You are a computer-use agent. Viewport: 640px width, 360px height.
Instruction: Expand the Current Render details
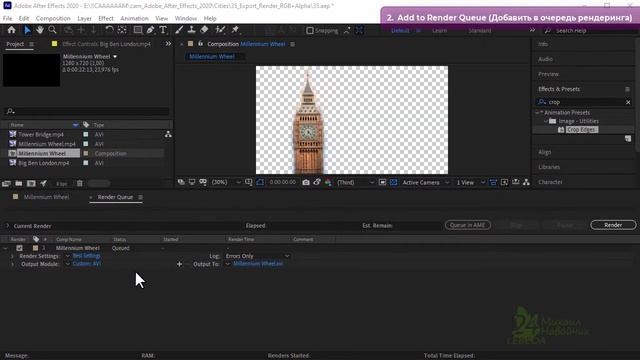pyautogui.click(x=7, y=226)
